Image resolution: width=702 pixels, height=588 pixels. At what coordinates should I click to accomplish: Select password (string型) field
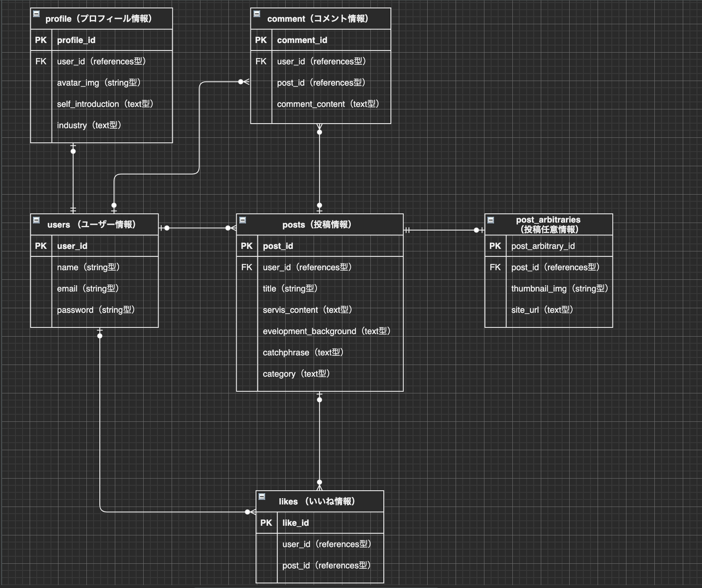tap(96, 310)
